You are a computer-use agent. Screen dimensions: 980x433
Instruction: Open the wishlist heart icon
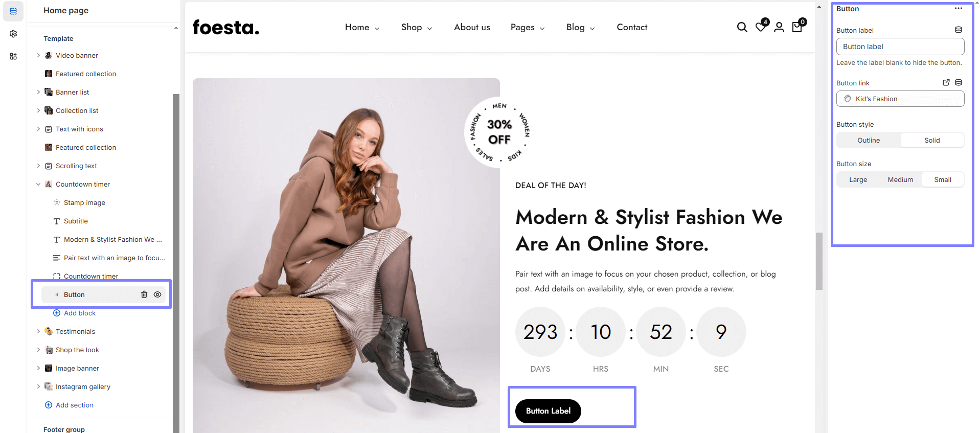pyautogui.click(x=761, y=27)
